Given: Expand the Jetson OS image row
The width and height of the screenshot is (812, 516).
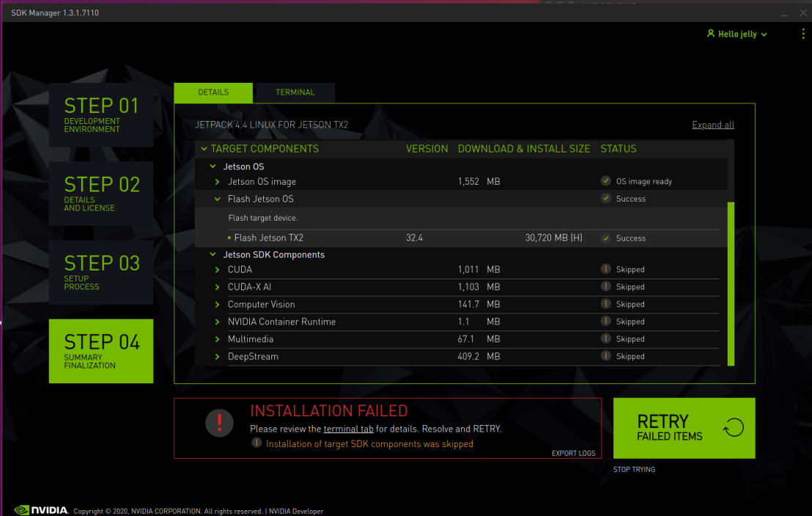Looking at the screenshot, I should point(218,182).
